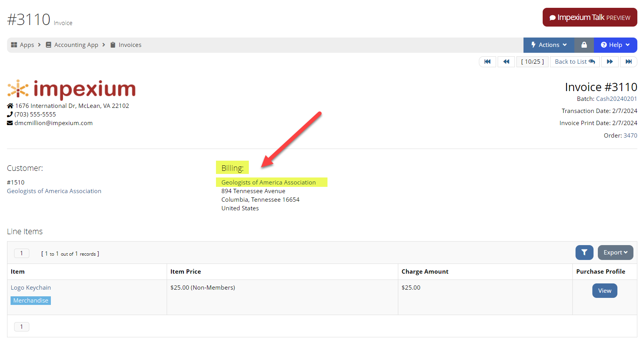Click the Merchandise tag
644x344 pixels.
[31, 301]
